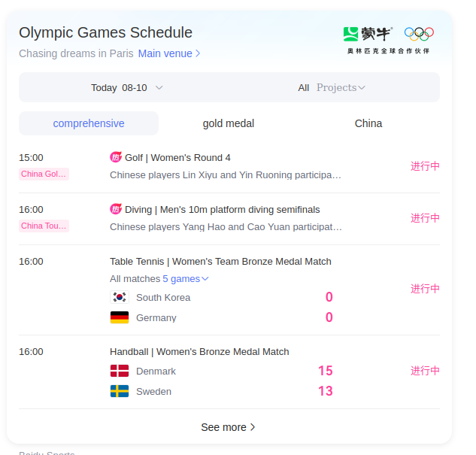Expand the 5 games match list
The image size is (476, 455).
click(186, 279)
